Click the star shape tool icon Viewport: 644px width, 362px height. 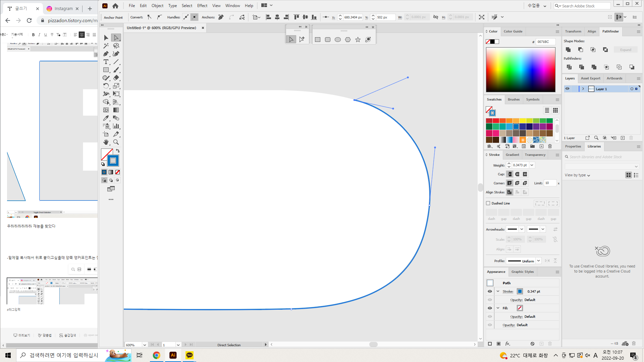(358, 40)
